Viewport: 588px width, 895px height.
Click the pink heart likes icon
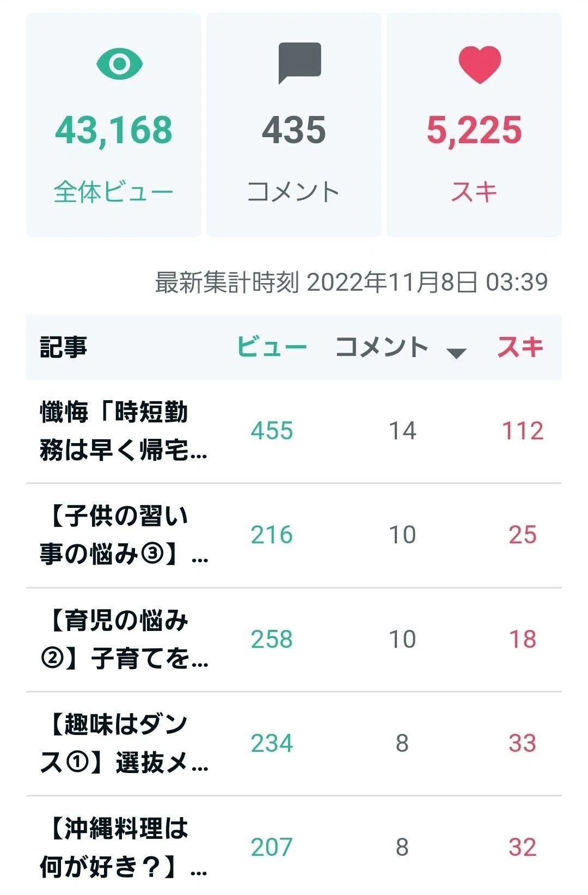[x=480, y=64]
